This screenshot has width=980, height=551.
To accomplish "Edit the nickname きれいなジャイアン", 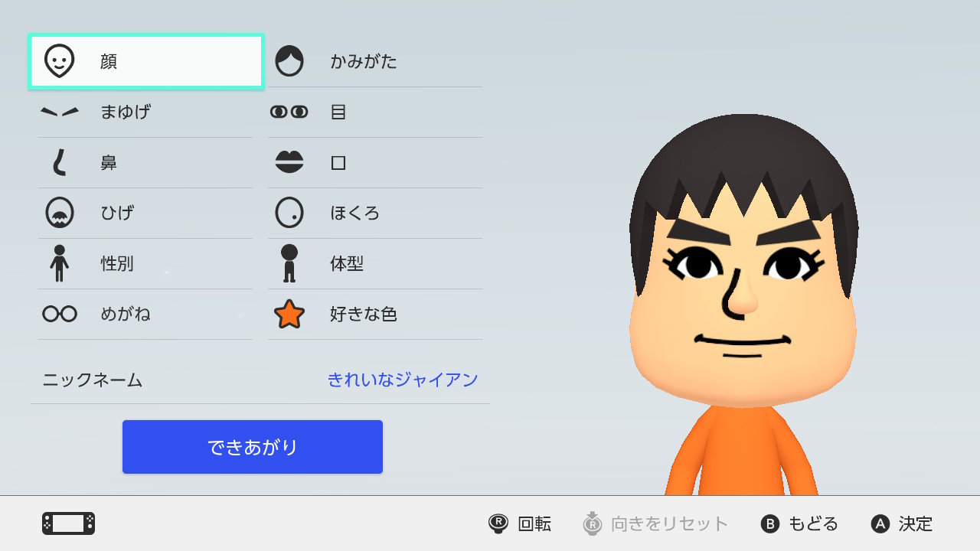I will tap(260, 380).
